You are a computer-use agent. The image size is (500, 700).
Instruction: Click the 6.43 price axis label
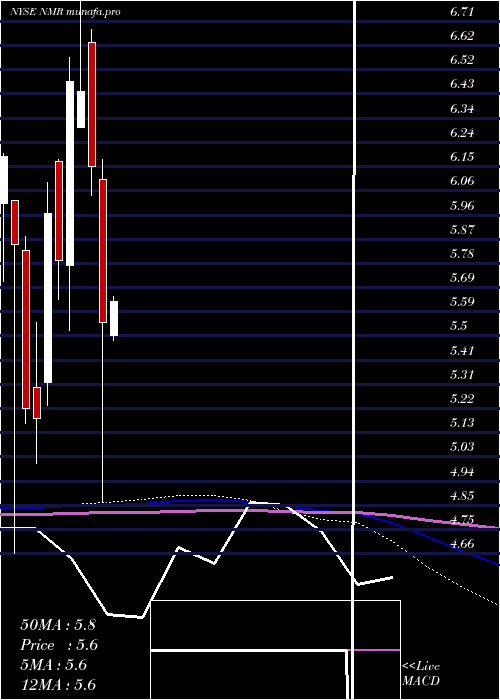tap(462, 84)
